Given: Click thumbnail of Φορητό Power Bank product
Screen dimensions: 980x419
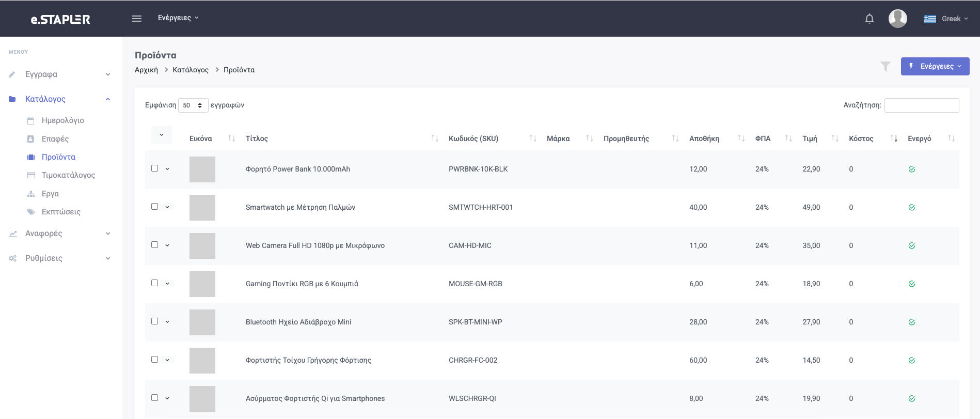Looking at the screenshot, I should click(202, 169).
